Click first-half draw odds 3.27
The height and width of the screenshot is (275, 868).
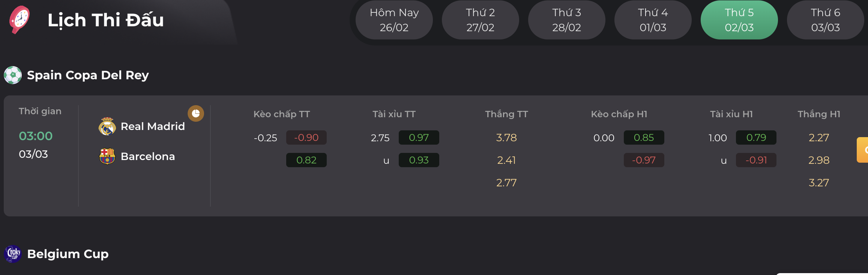[818, 183]
